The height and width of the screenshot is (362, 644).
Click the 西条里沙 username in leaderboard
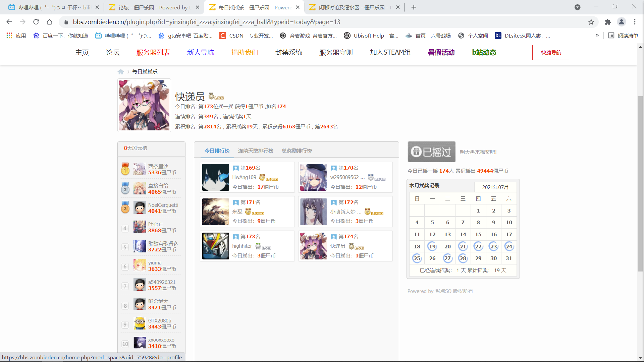point(158,166)
